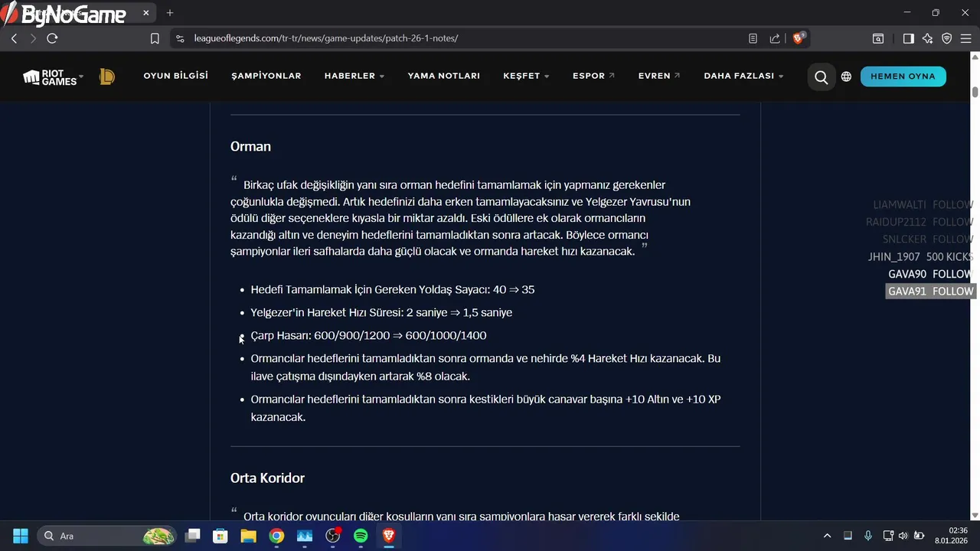Open the ŞAMPİYONLAR nav item
Image resolution: width=980 pixels, height=551 pixels.
click(266, 76)
